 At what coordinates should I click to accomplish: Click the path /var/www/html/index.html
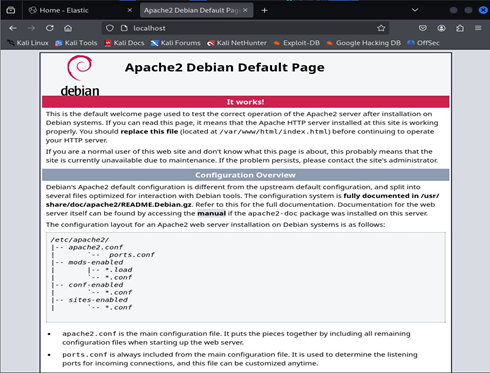[273, 132]
